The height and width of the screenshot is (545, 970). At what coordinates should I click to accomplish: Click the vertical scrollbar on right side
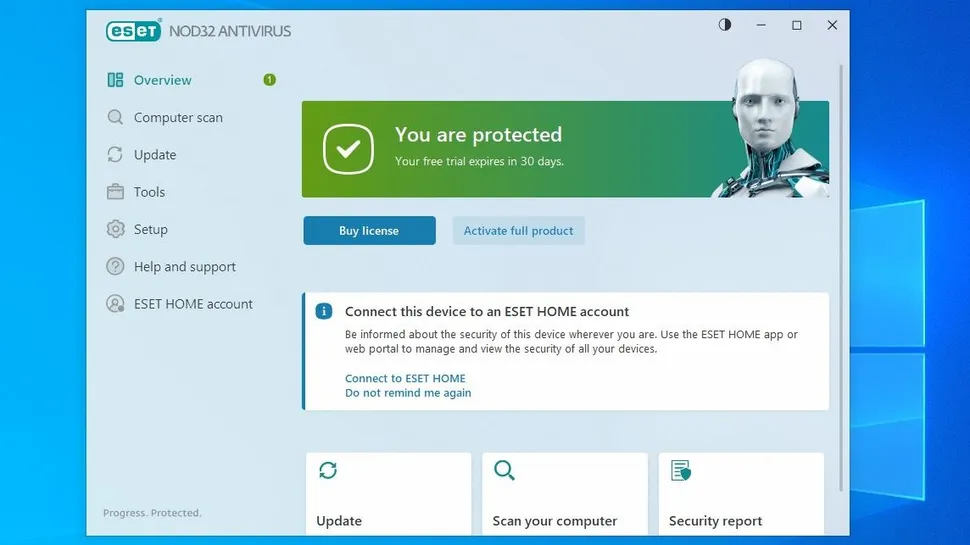tap(841, 280)
